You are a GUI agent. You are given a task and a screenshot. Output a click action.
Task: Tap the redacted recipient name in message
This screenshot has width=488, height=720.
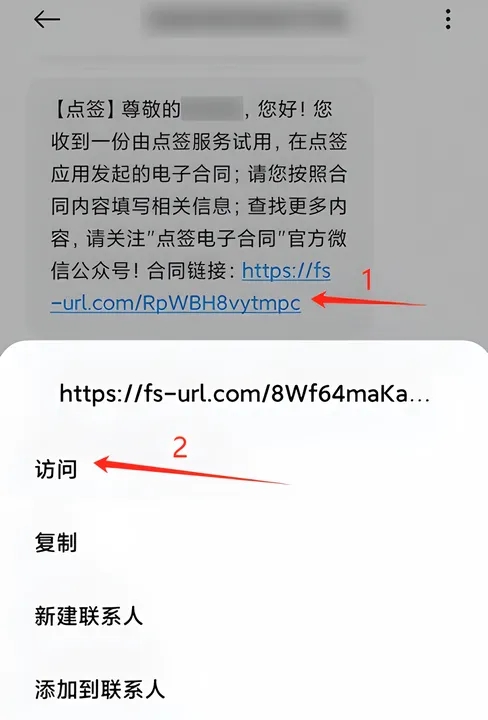212,109
